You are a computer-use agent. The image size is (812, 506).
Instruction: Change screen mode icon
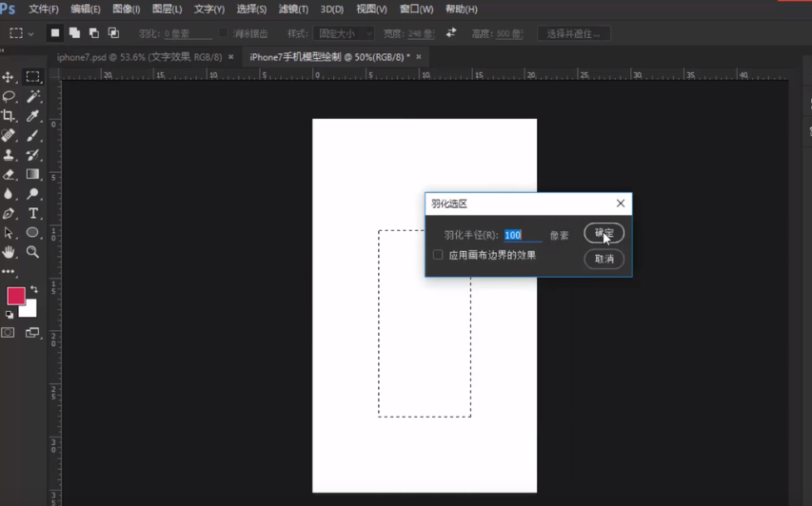pos(32,333)
